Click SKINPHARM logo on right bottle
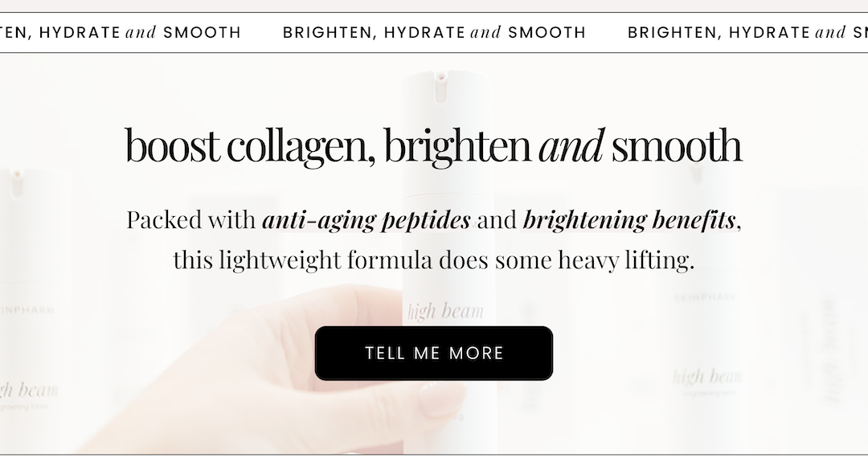Image resolution: width=868 pixels, height=466 pixels. pyautogui.click(x=706, y=297)
